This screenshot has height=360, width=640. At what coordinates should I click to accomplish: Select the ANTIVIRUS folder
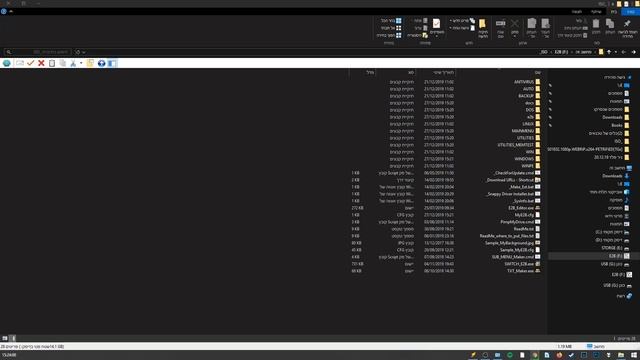click(527, 82)
